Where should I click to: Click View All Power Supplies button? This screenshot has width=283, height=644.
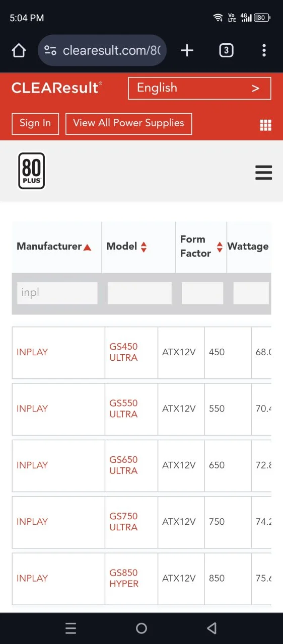click(128, 123)
